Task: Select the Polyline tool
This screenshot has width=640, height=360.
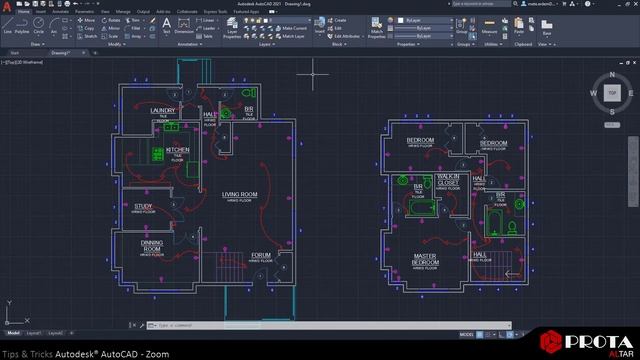Action: (x=22, y=25)
